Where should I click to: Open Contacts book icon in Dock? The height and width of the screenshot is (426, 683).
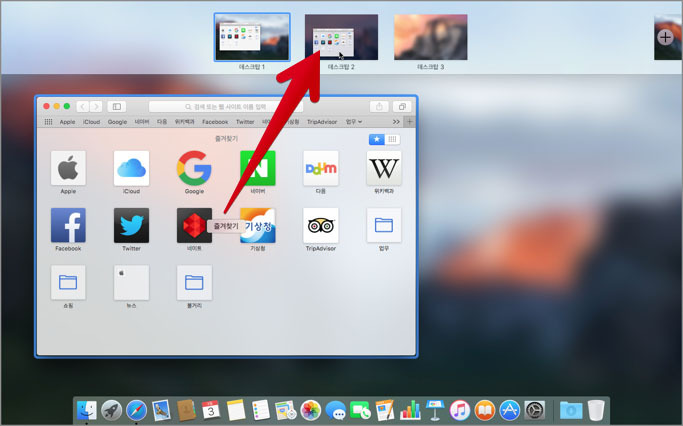(186, 410)
